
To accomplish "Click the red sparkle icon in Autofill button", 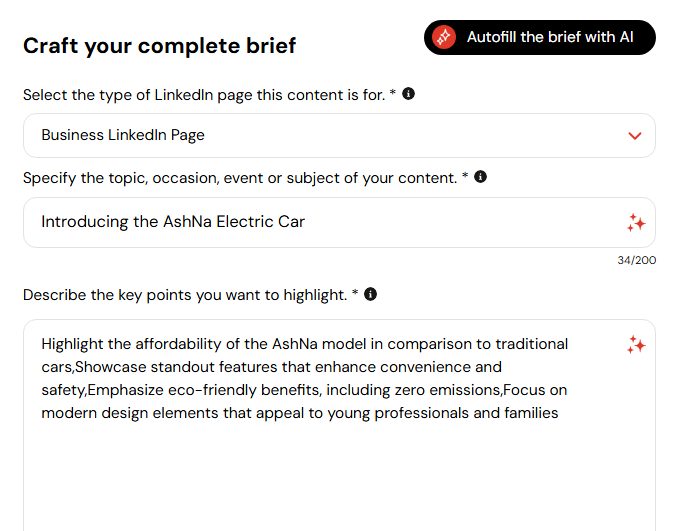I will pos(444,37).
